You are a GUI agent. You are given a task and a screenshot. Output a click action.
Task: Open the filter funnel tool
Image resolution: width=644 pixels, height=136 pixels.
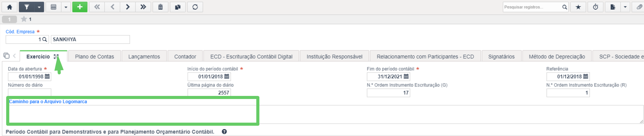(x=27, y=7)
